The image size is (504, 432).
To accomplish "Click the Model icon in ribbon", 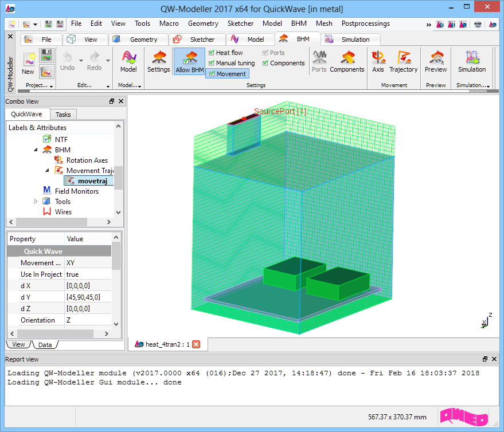I will click(128, 61).
